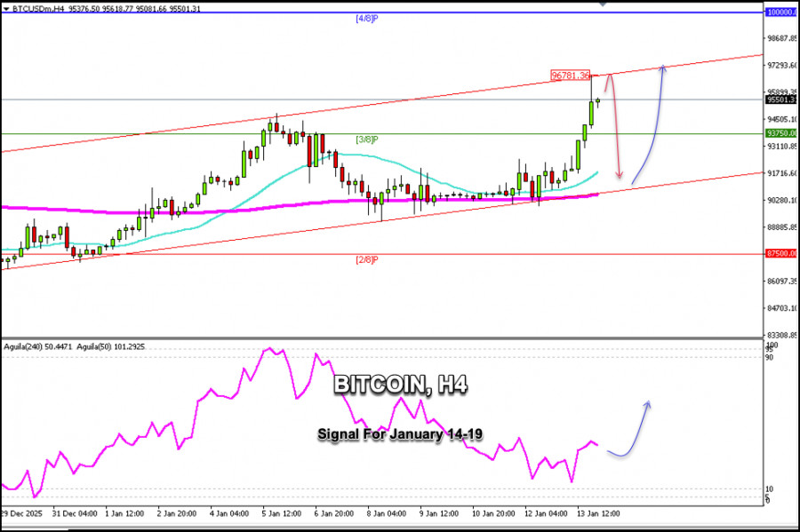Click the 84703.10 price axis value

tap(782, 308)
